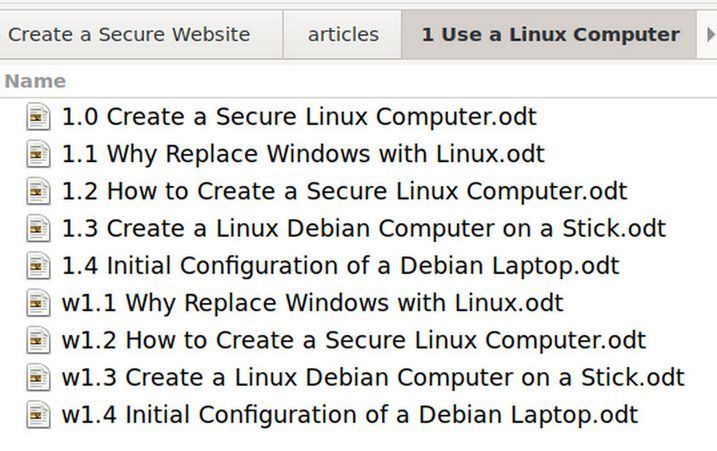
Task: Click the icon of w1.4 Initial Configuration file
Action: [x=38, y=415]
